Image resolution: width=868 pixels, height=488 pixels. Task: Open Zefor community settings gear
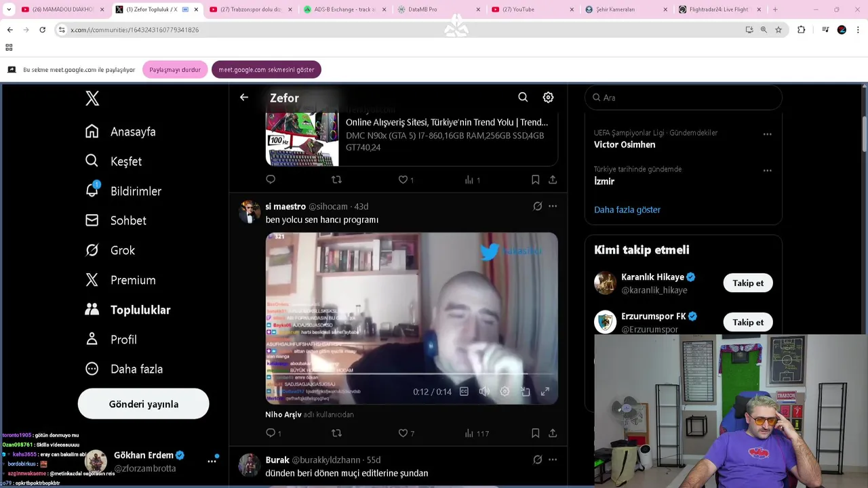coord(548,98)
